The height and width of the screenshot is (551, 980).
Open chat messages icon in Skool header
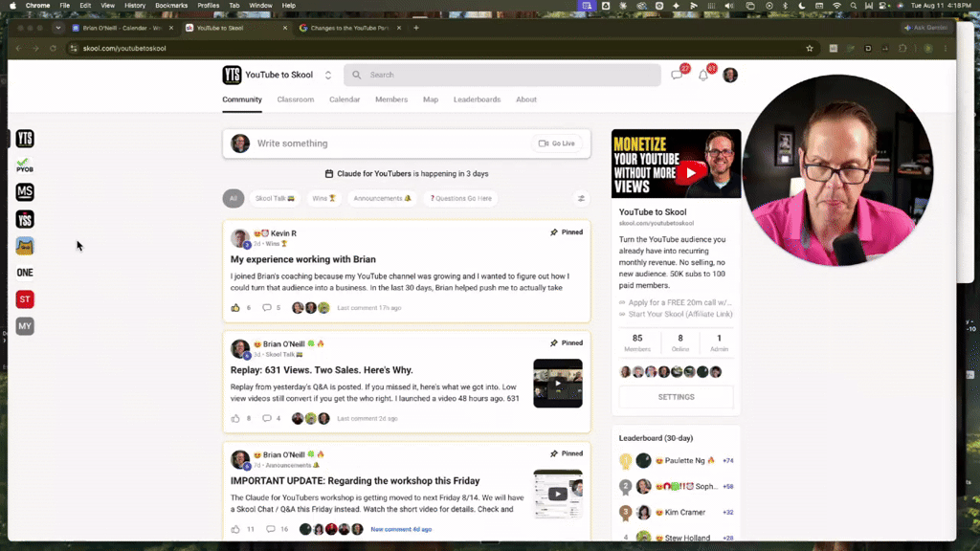[x=677, y=75]
